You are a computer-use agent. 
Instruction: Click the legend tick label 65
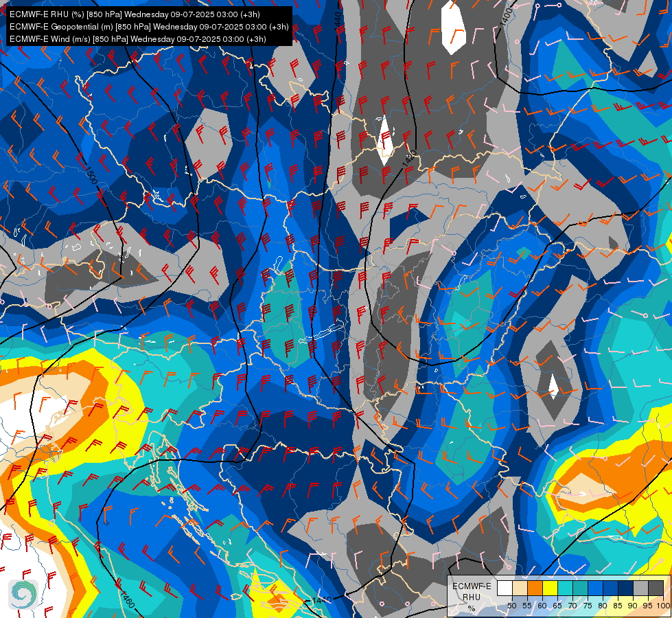coord(557,606)
